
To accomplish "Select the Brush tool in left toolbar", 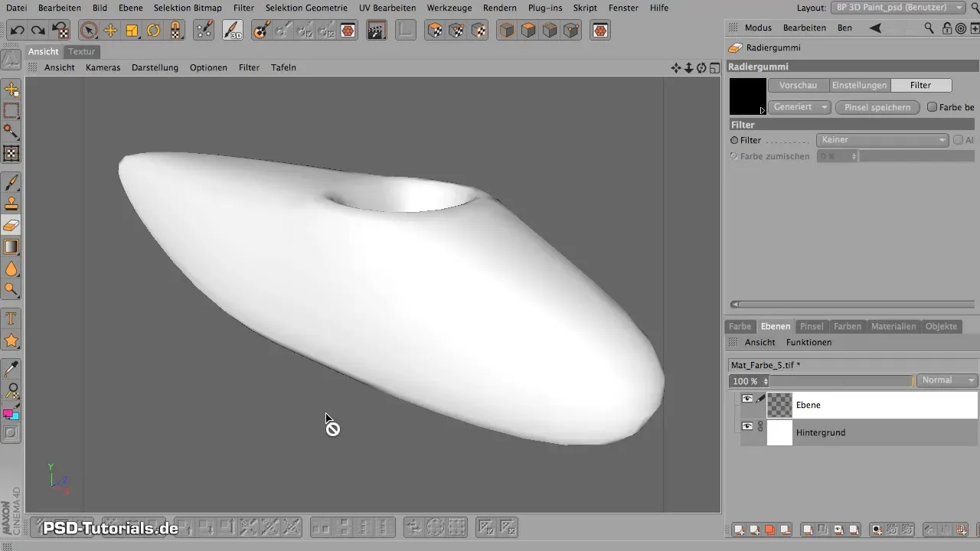I will 11,183.
